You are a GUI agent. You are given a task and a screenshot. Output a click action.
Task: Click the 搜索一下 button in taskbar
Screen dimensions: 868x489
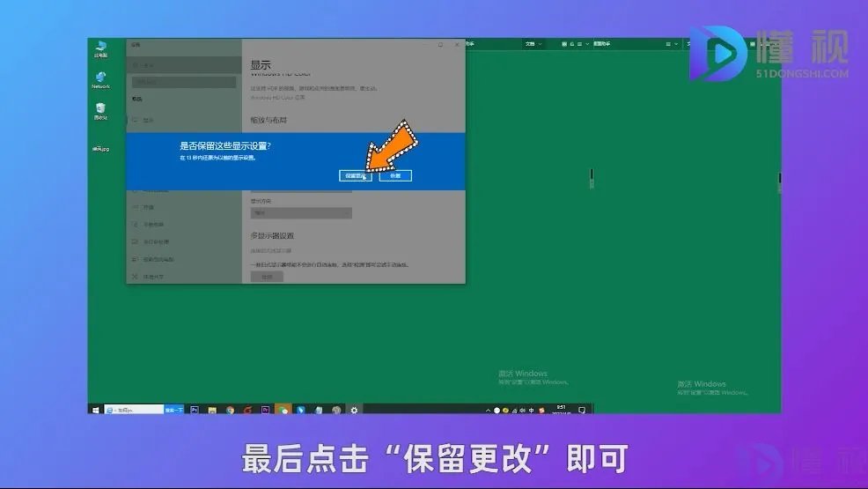tap(173, 410)
